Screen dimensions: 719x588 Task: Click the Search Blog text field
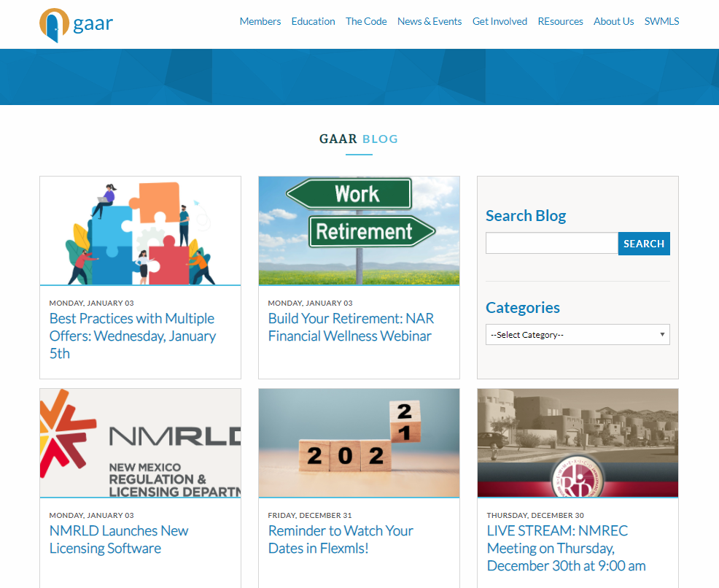(x=551, y=243)
